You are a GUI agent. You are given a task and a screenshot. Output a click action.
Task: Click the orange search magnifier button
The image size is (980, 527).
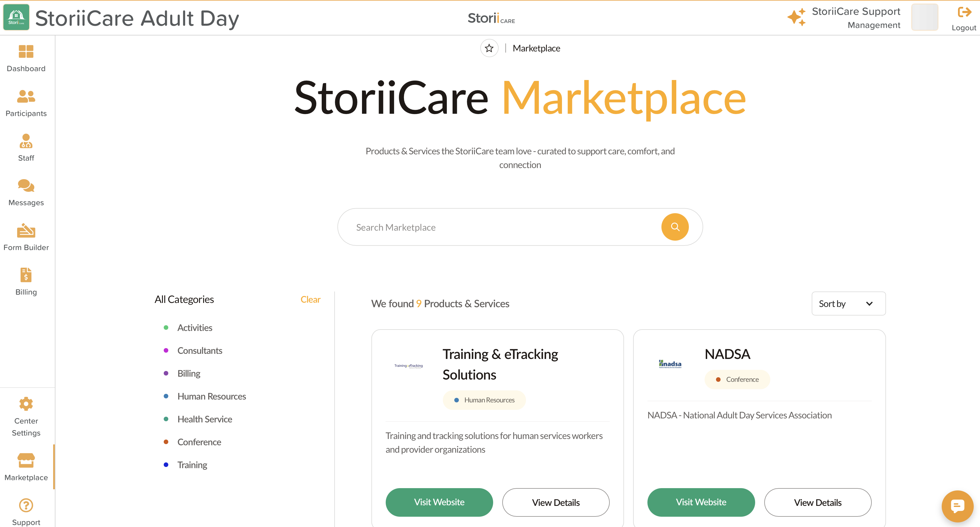675,227
